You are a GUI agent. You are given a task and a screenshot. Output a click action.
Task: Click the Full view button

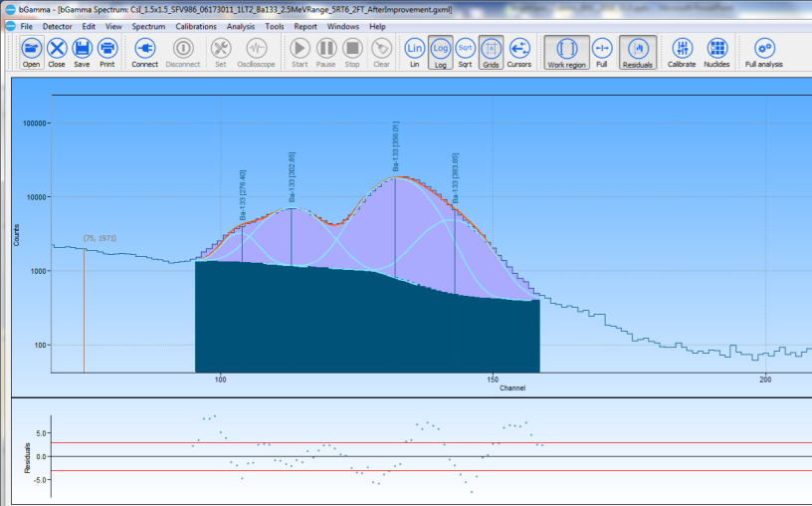[x=601, y=52]
